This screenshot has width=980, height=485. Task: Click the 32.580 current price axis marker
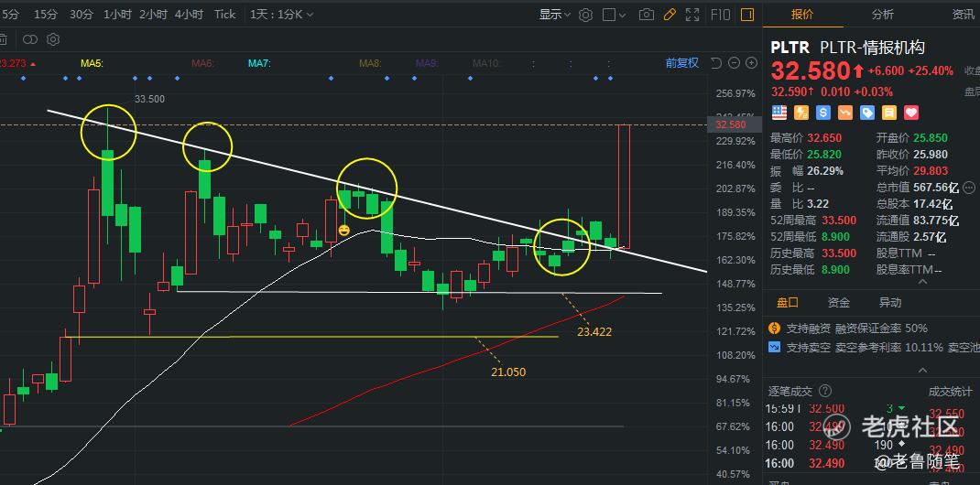(x=735, y=124)
